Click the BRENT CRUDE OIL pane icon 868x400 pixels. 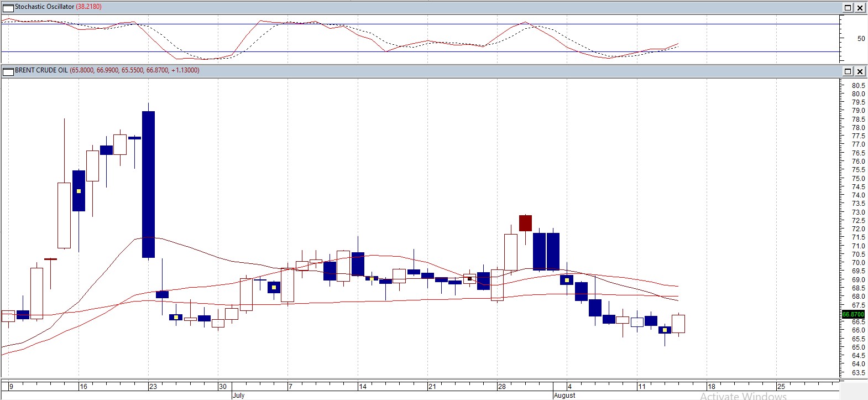click(8, 71)
